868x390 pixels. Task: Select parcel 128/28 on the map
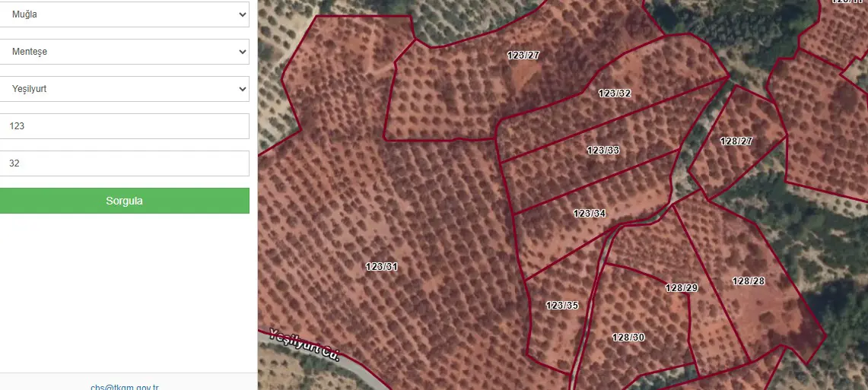pyautogui.click(x=749, y=281)
